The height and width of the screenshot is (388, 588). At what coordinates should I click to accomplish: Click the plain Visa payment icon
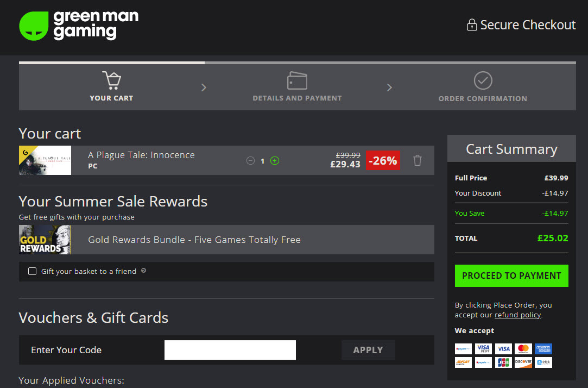503,348
